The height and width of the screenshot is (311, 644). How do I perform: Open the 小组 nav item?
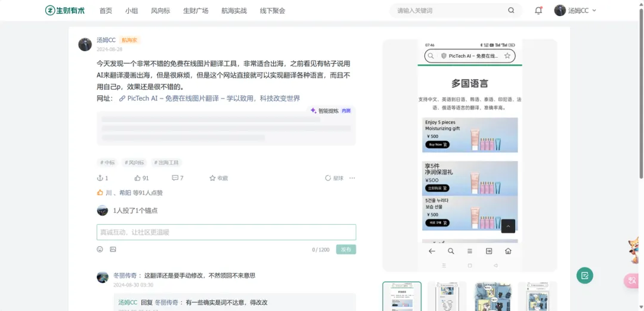[x=131, y=11]
